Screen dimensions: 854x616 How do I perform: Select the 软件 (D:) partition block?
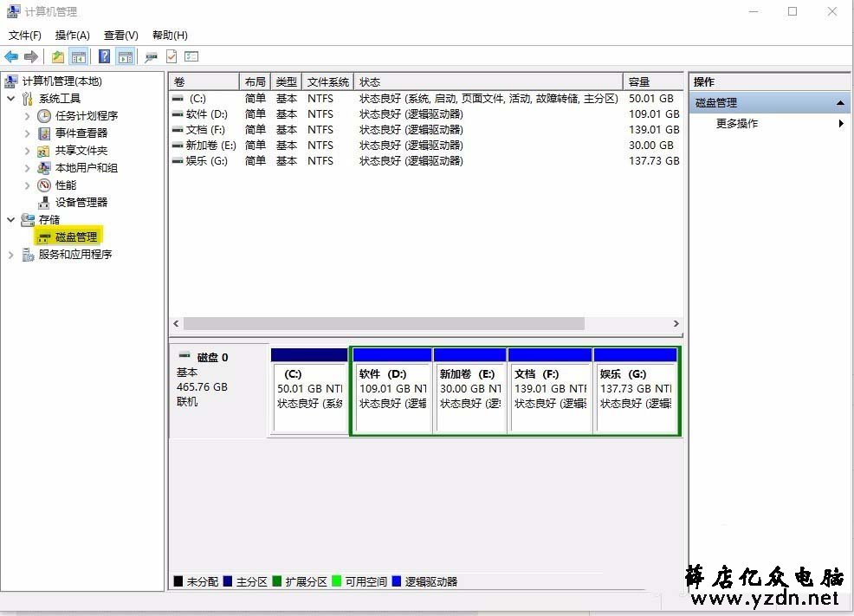[392, 391]
